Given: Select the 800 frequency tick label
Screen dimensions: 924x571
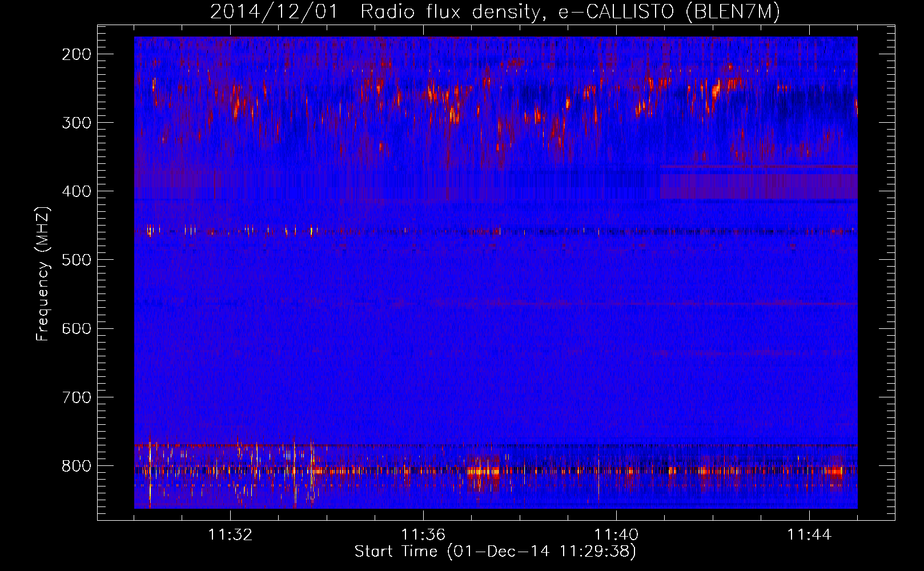Looking at the screenshot, I should pos(76,466).
